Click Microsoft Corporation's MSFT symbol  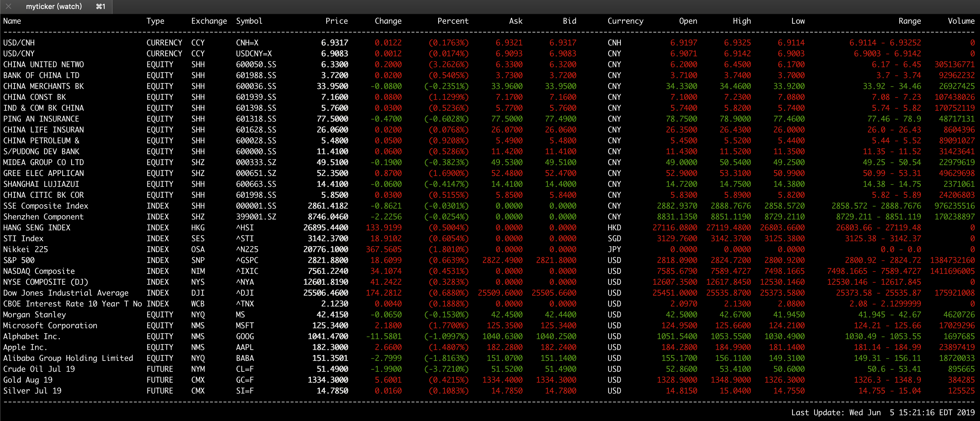(245, 325)
